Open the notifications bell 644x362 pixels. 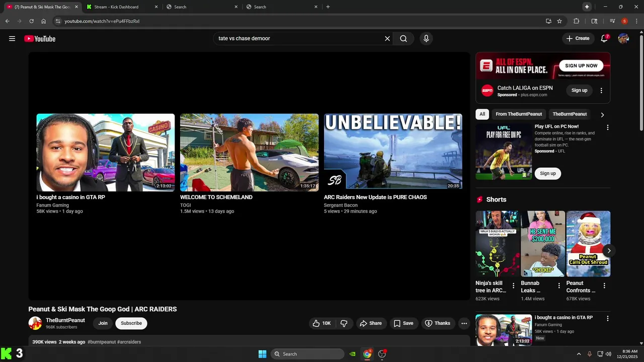(x=604, y=39)
